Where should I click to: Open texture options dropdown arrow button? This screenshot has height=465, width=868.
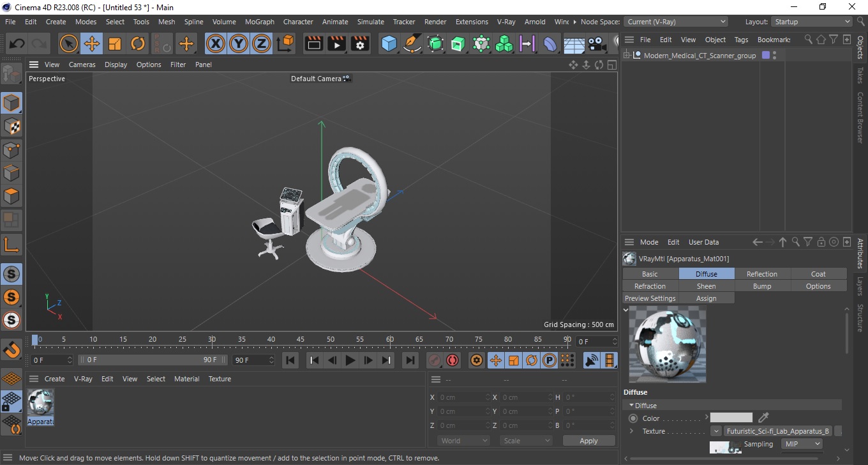pos(715,431)
